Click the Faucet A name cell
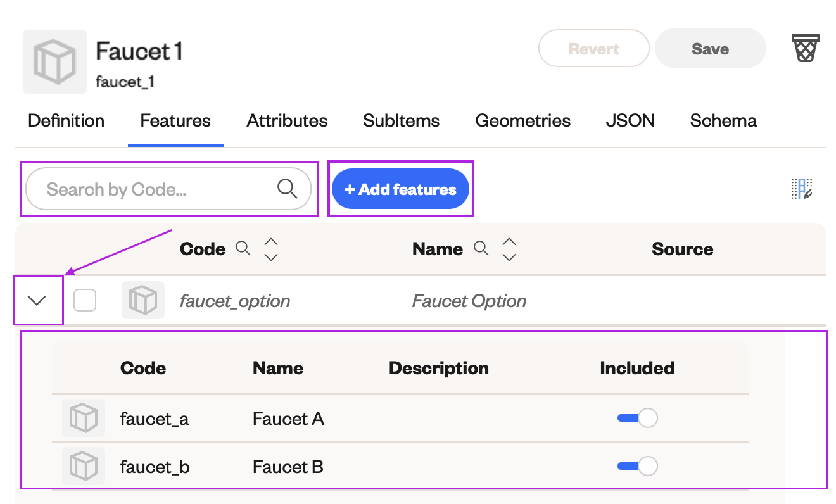Screen dimensions: 836x504 [x=288, y=419]
